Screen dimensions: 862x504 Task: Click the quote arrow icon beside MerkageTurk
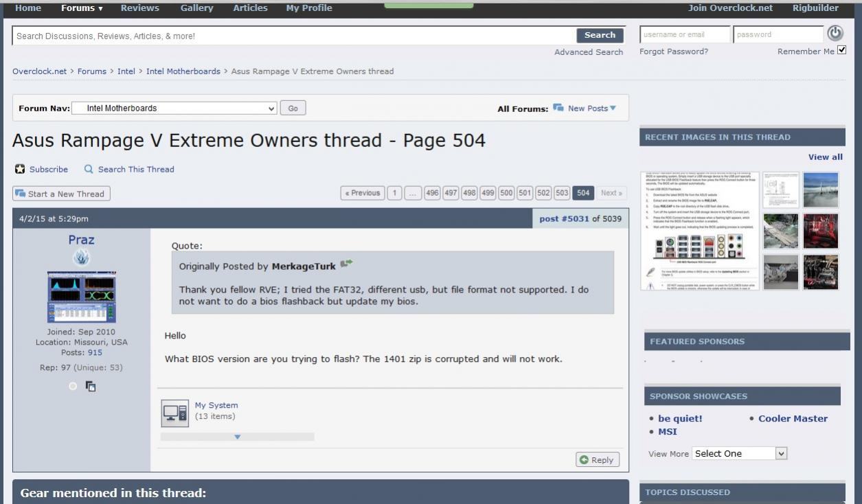pos(345,263)
